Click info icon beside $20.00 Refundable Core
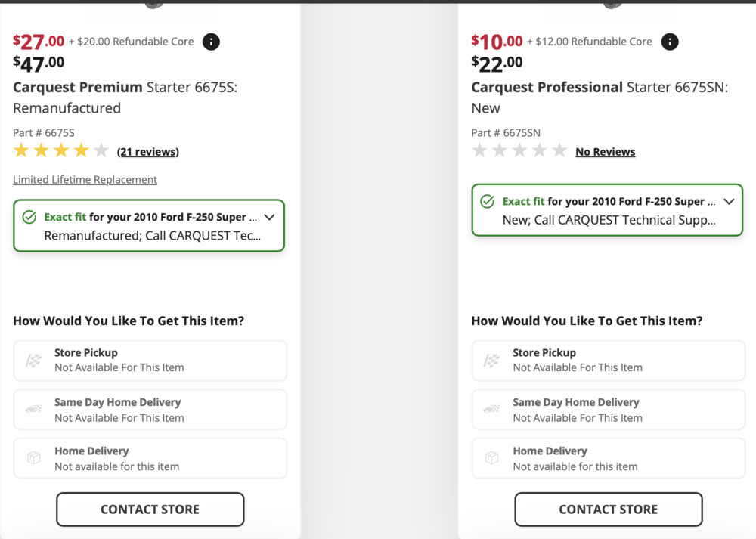This screenshot has width=756, height=539. click(212, 42)
